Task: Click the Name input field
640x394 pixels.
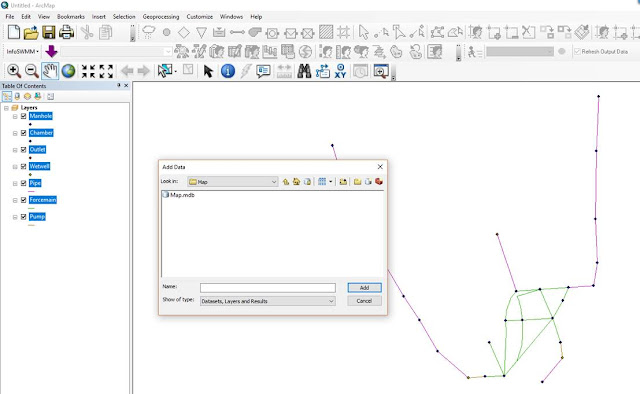Action: 268,288
